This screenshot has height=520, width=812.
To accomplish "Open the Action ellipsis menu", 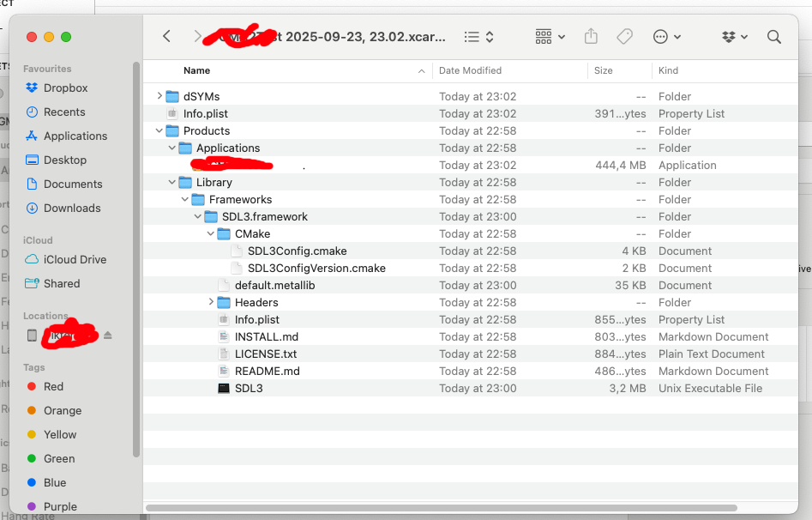I will click(x=666, y=37).
